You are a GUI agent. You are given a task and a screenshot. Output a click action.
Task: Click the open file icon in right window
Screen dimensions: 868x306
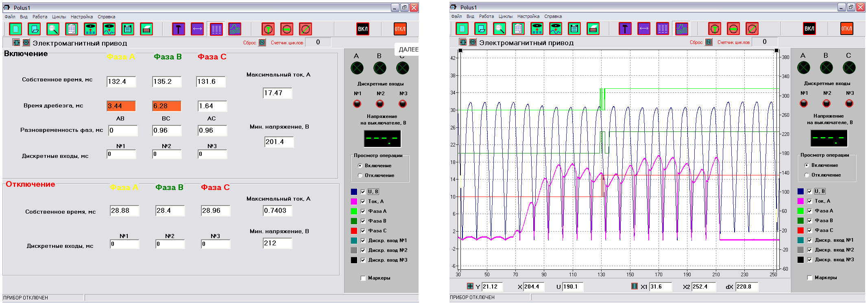(x=481, y=28)
